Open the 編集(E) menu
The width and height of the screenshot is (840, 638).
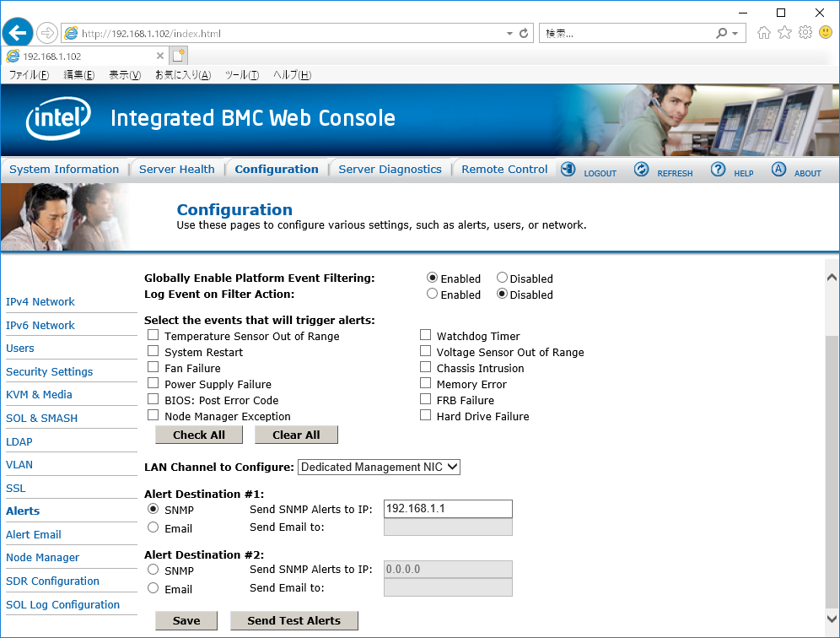[79, 75]
